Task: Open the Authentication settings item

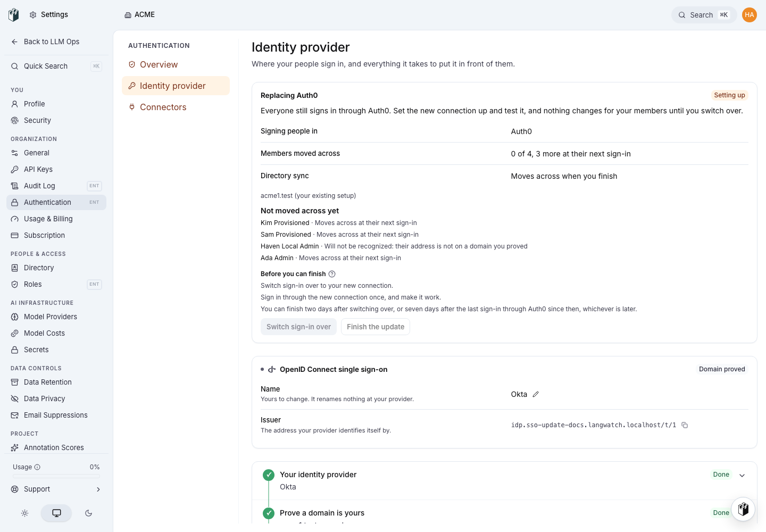Action: (x=56, y=202)
